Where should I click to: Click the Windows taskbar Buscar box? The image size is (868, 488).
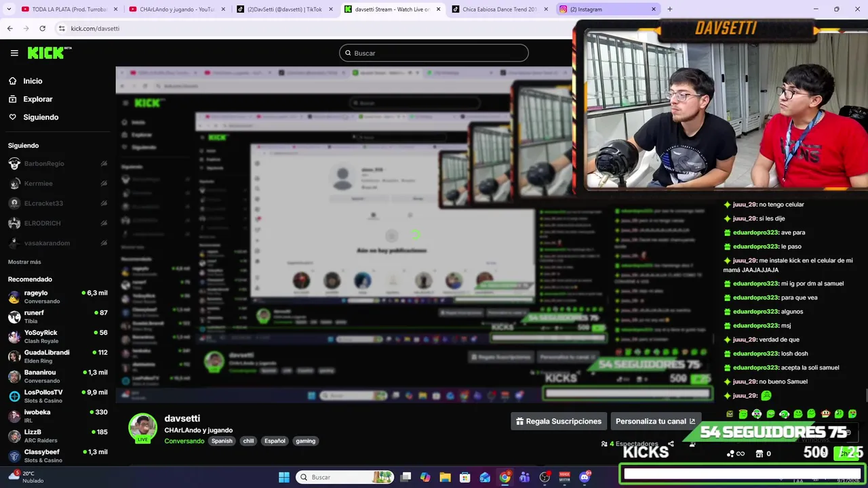coord(346,477)
